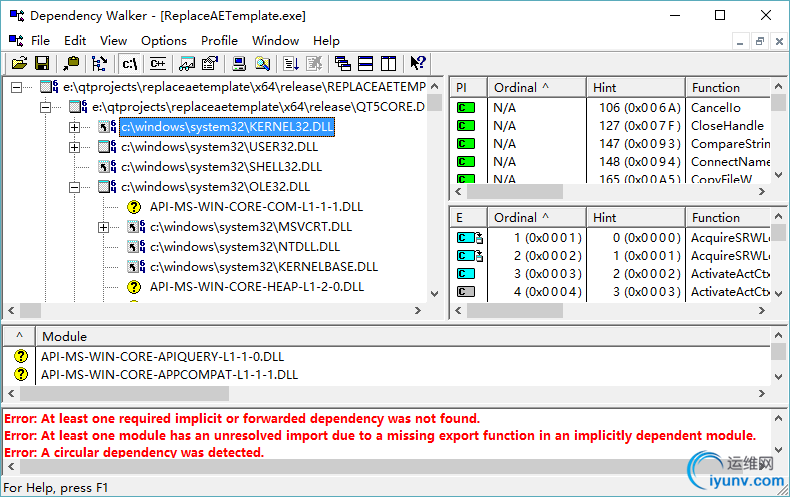Click the Tile Vertically toolbar icon
The height and width of the screenshot is (497, 790).
[388, 64]
